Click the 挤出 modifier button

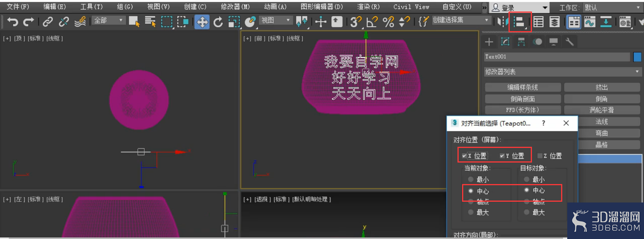602,87
